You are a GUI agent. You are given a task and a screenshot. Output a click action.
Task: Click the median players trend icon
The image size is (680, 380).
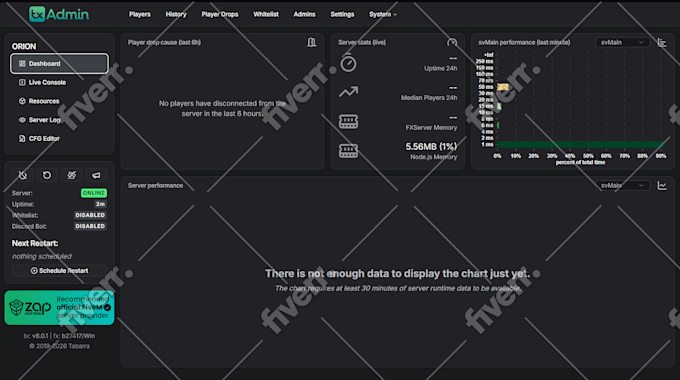(348, 92)
